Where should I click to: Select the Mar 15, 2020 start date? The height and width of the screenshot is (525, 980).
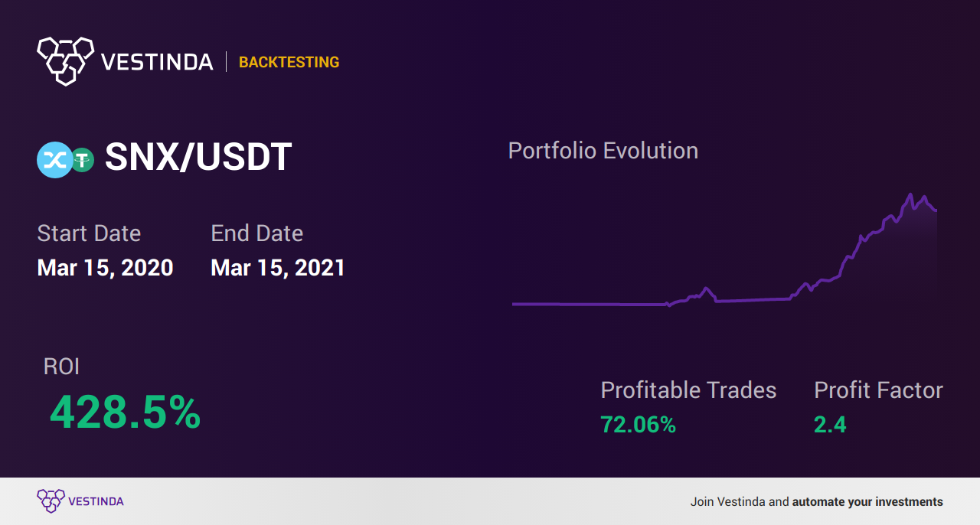coord(105,268)
